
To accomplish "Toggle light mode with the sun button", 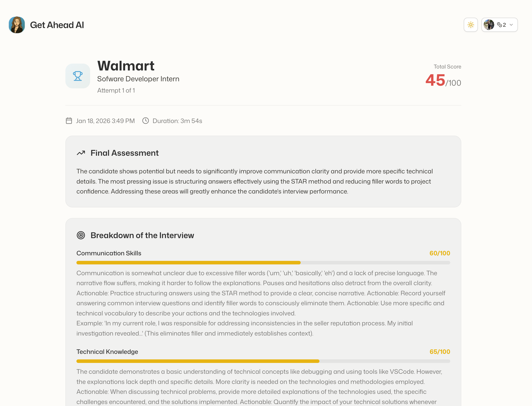I will point(471,24).
